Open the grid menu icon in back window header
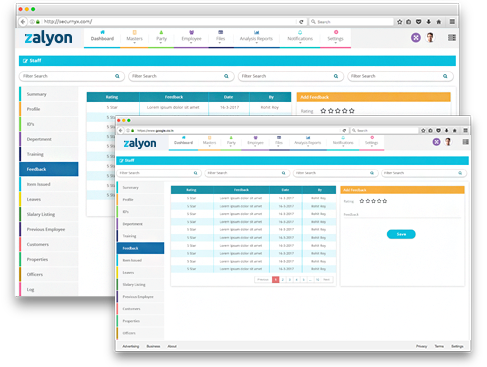This screenshot has width=487, height=367. tap(452, 38)
